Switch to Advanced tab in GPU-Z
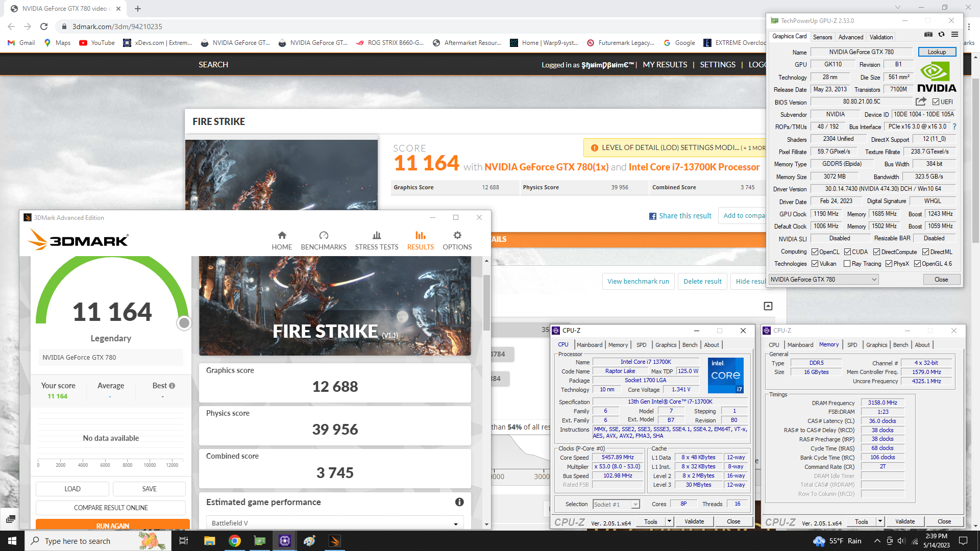 coord(851,37)
